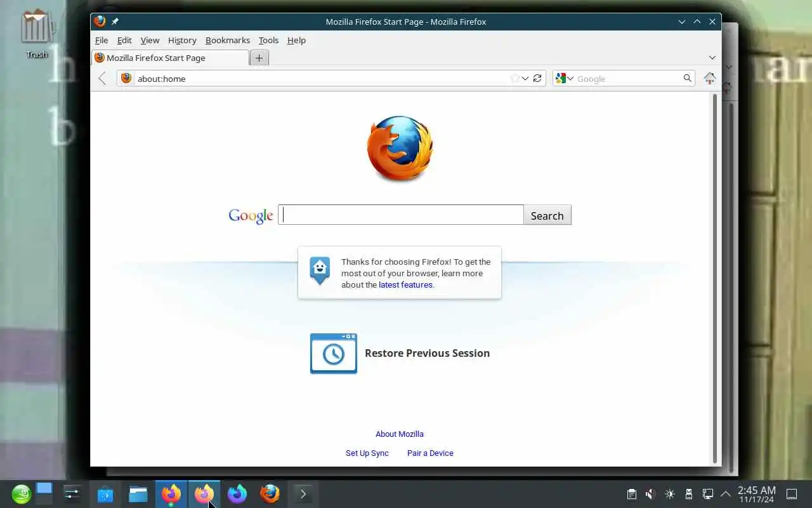Open the search engine selector dropdown
Image resolution: width=812 pixels, height=508 pixels.
564,78
